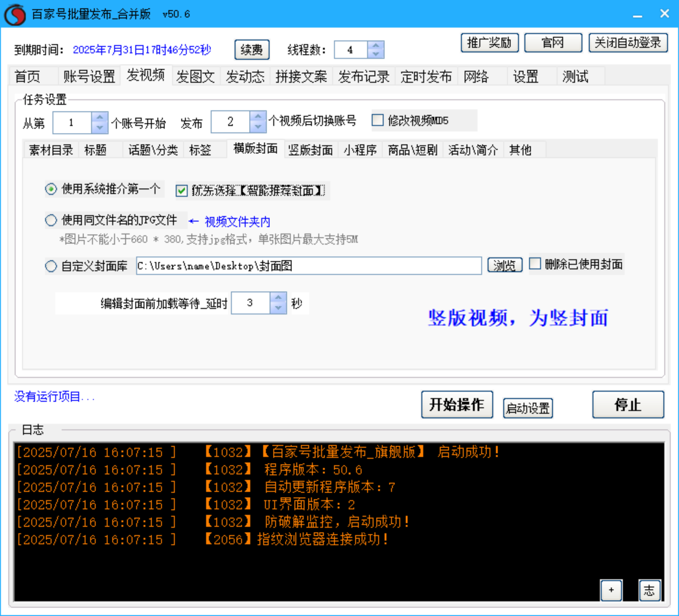
Task: Increase starting account number with up arrow
Action: click(99, 118)
